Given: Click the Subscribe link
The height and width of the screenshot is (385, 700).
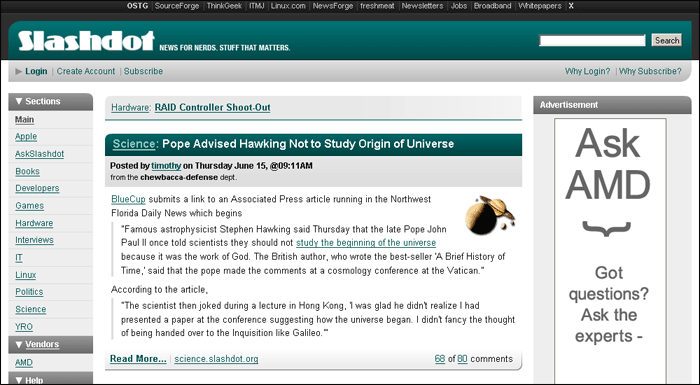Looking at the screenshot, I should click(143, 71).
